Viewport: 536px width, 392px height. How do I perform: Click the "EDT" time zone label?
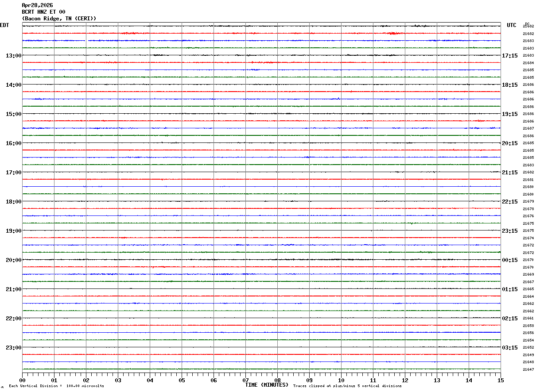point(4,25)
